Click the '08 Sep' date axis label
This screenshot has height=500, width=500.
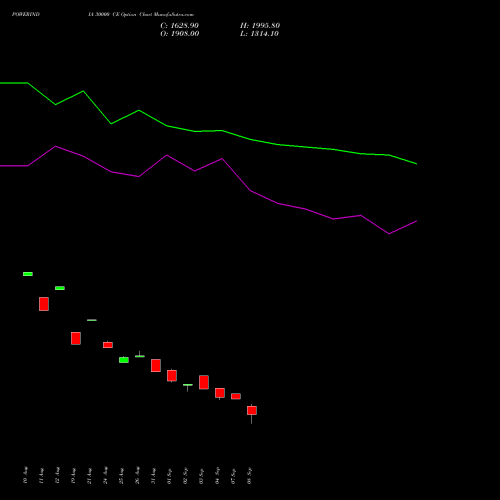[249, 475]
